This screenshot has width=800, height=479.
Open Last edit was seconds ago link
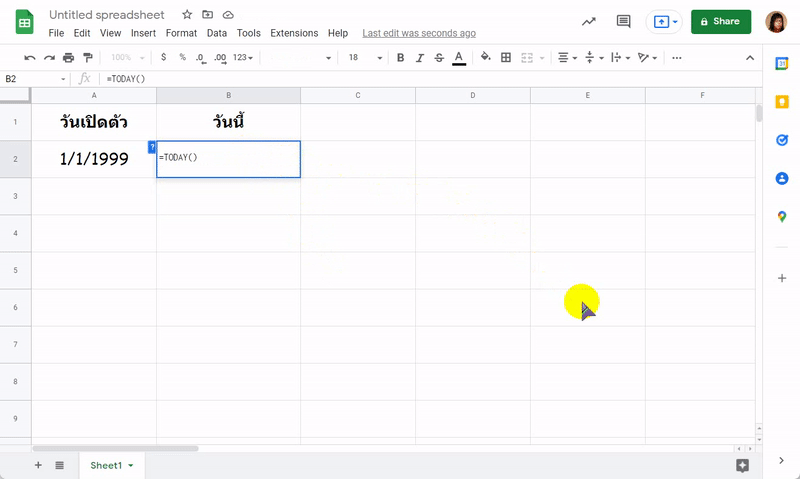(x=419, y=33)
